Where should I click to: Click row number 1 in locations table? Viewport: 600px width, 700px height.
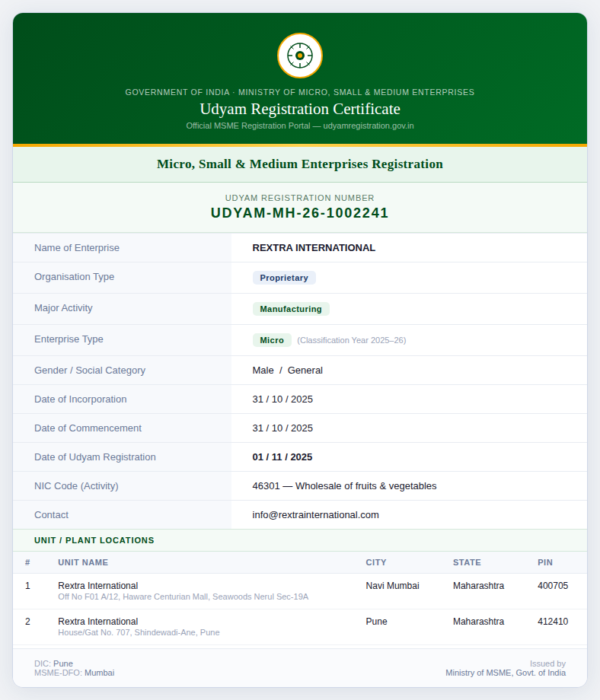[27, 586]
